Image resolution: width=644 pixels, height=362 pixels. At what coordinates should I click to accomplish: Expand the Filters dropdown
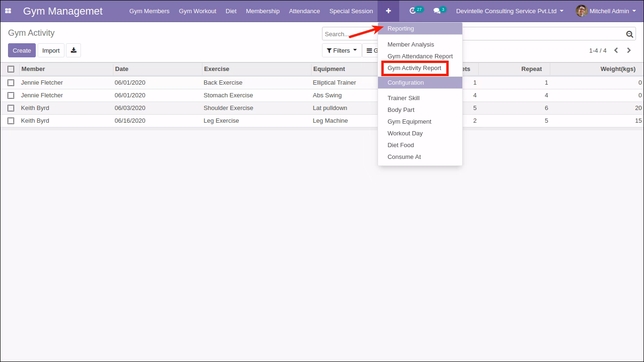click(x=342, y=50)
